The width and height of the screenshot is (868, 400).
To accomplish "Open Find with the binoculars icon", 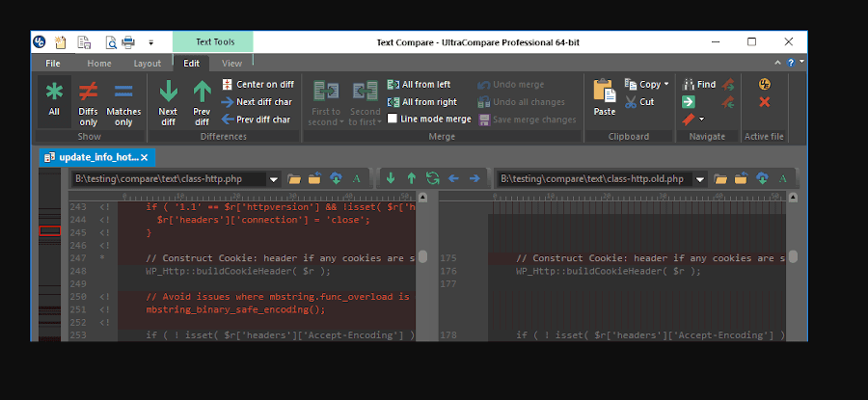I will pyautogui.click(x=699, y=84).
